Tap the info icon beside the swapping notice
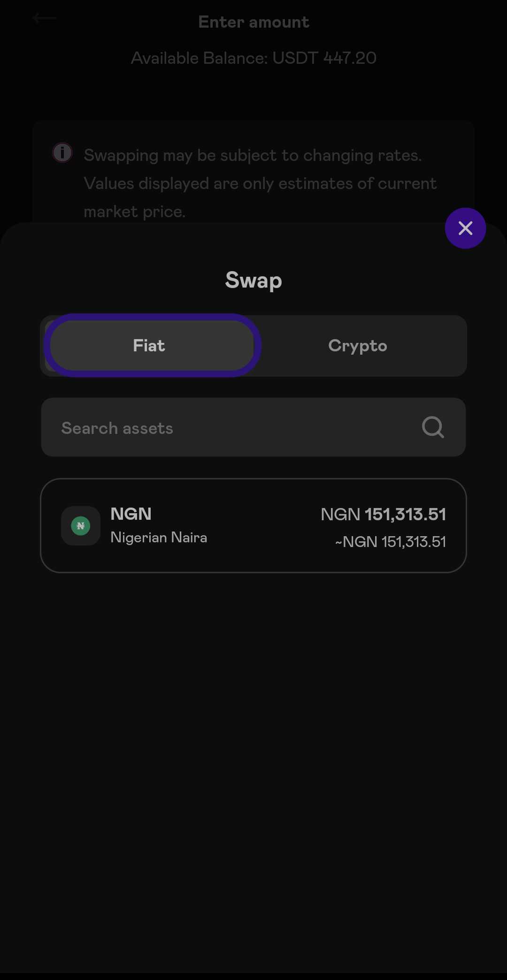Viewport: 507px width, 980px height. coord(62,153)
